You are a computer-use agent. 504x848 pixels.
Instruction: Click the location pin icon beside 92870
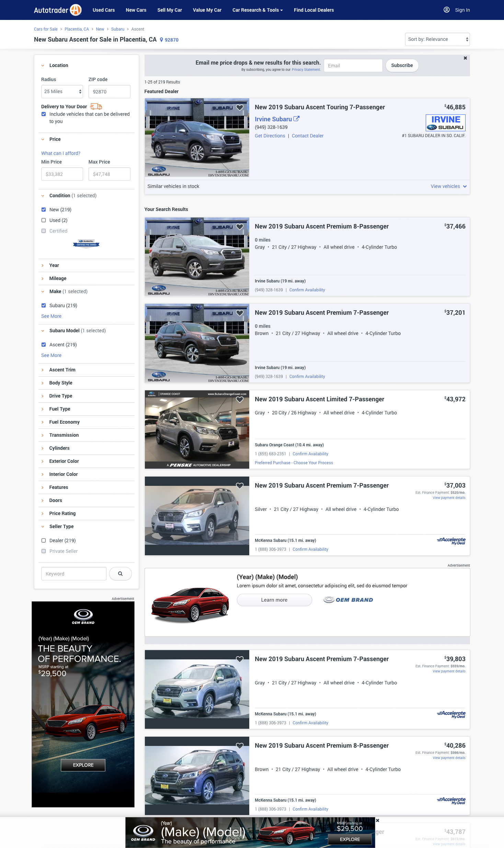(x=161, y=40)
